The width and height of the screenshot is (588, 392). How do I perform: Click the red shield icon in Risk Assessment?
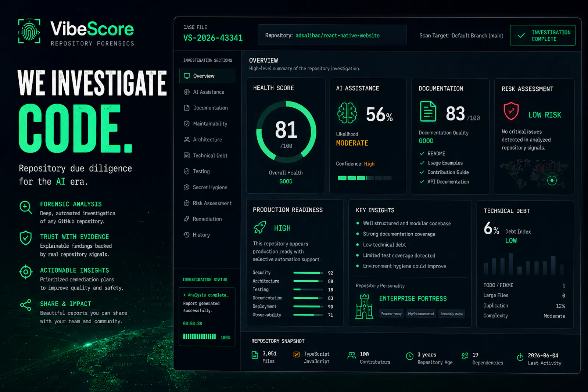511,111
